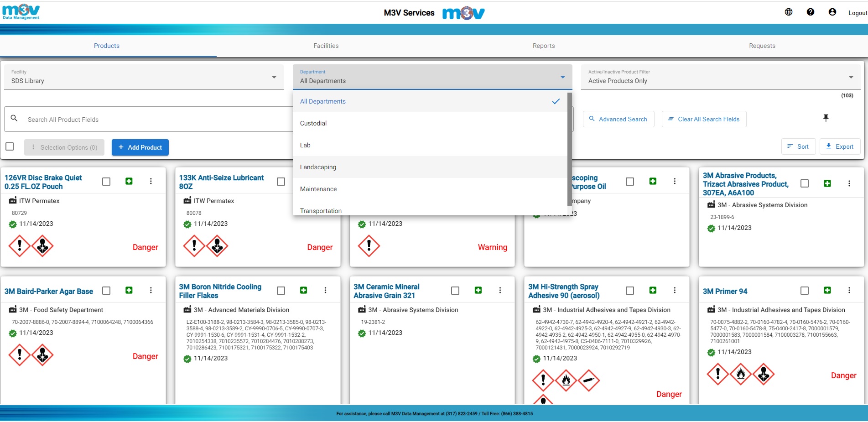Open three-dot menu on 3M Abrasive Products card

tap(849, 183)
